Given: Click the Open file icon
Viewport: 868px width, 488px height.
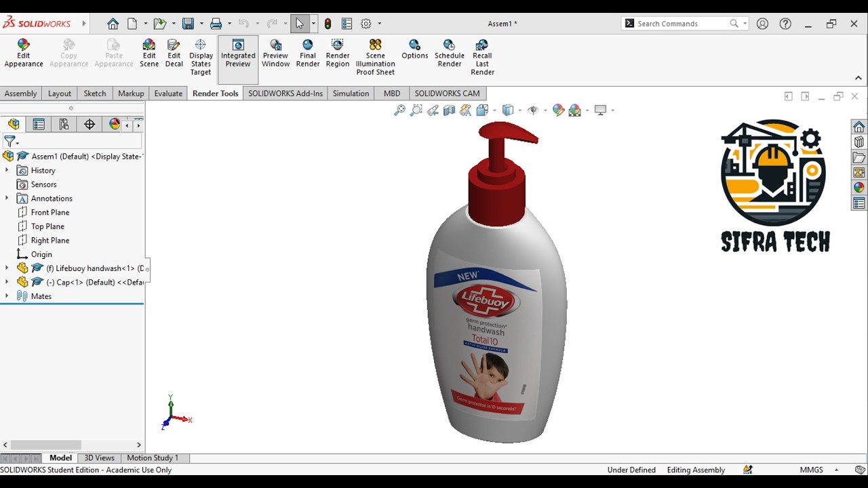Looking at the screenshot, I should coord(159,24).
